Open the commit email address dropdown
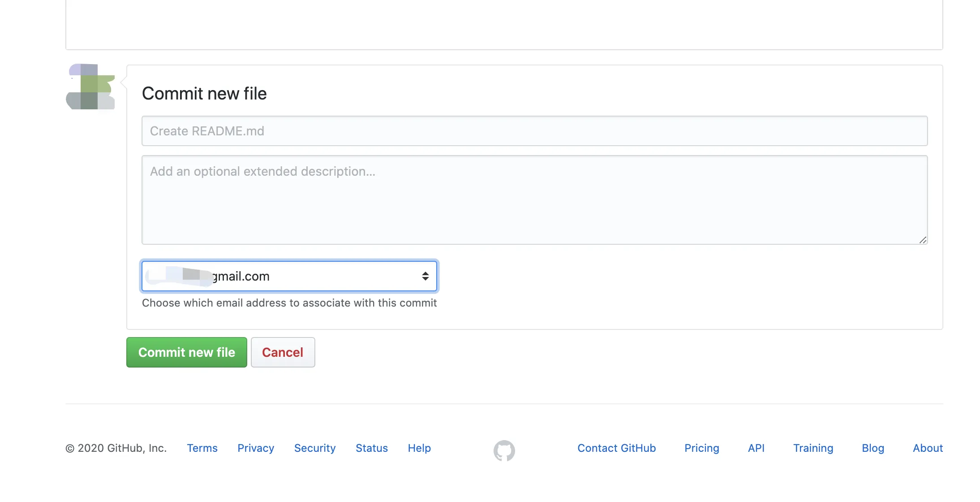Image resolution: width=980 pixels, height=502 pixels. coord(289,276)
